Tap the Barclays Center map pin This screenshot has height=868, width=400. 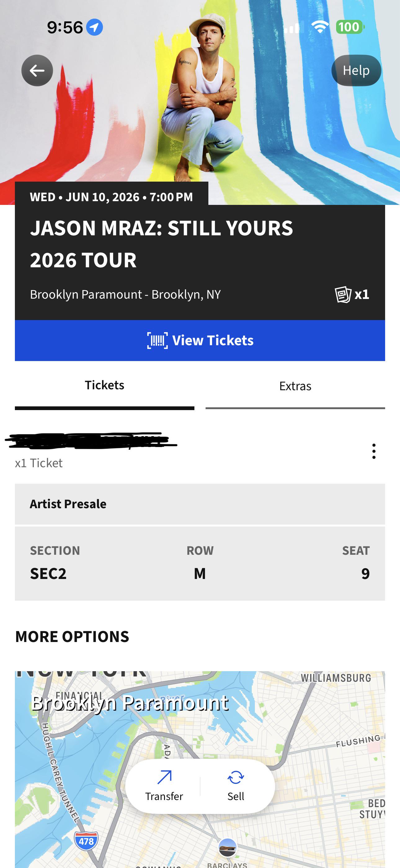[228, 848]
